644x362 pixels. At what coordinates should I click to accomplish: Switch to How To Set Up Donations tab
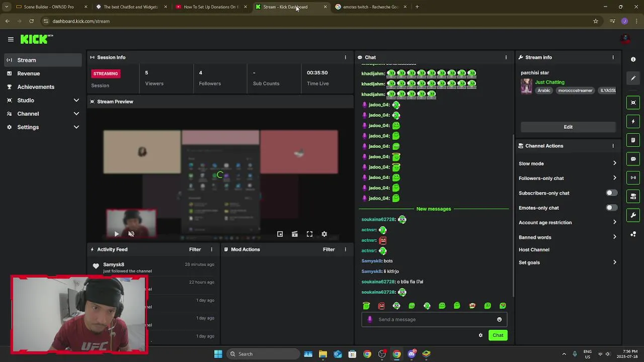click(210, 7)
